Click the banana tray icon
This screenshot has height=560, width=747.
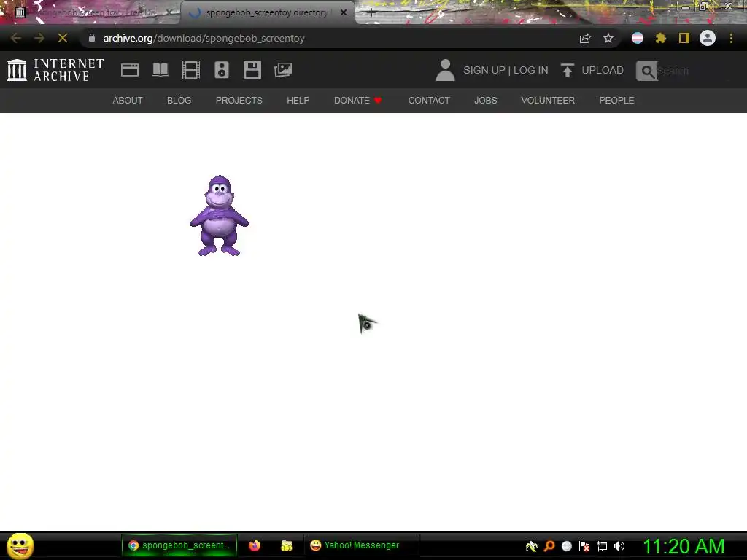pyautogui.click(x=532, y=546)
